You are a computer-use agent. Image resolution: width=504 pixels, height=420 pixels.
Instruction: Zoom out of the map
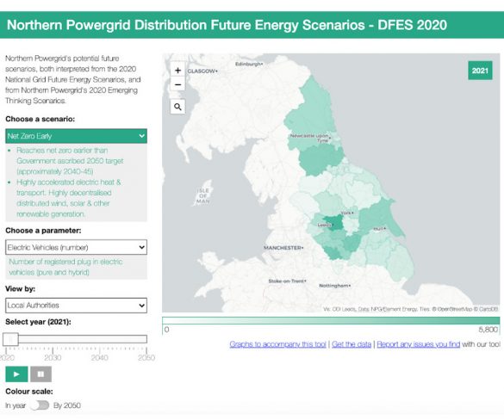tap(177, 84)
